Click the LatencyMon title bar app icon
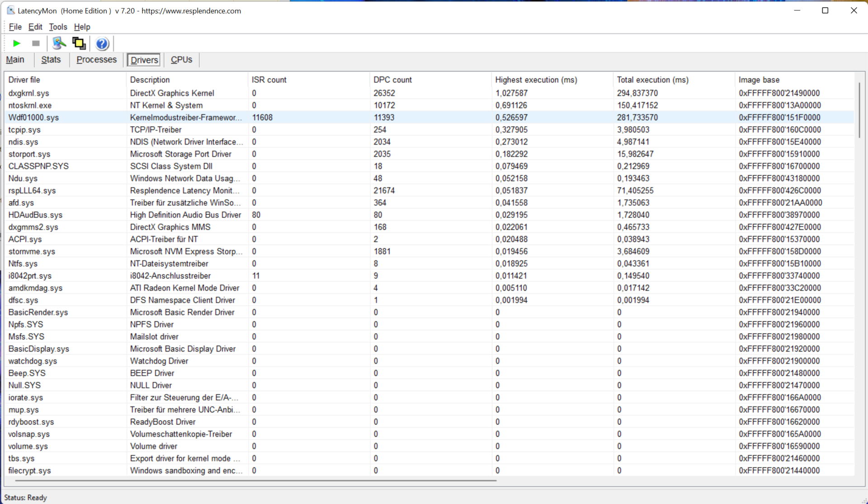This screenshot has height=504, width=868. [x=10, y=10]
